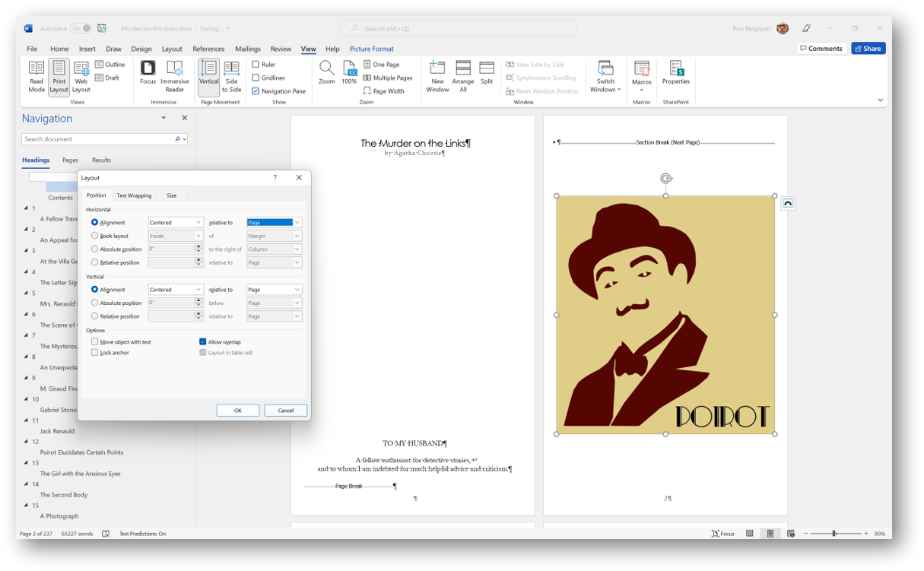Viewport: 924px width, 571px height.
Task: Select the Book layout radio button
Action: click(95, 236)
